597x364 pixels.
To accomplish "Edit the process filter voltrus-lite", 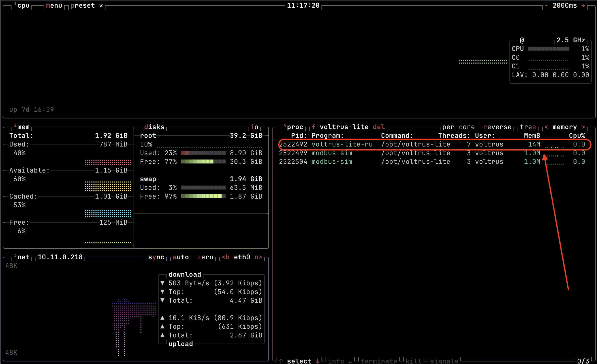I will [x=344, y=127].
